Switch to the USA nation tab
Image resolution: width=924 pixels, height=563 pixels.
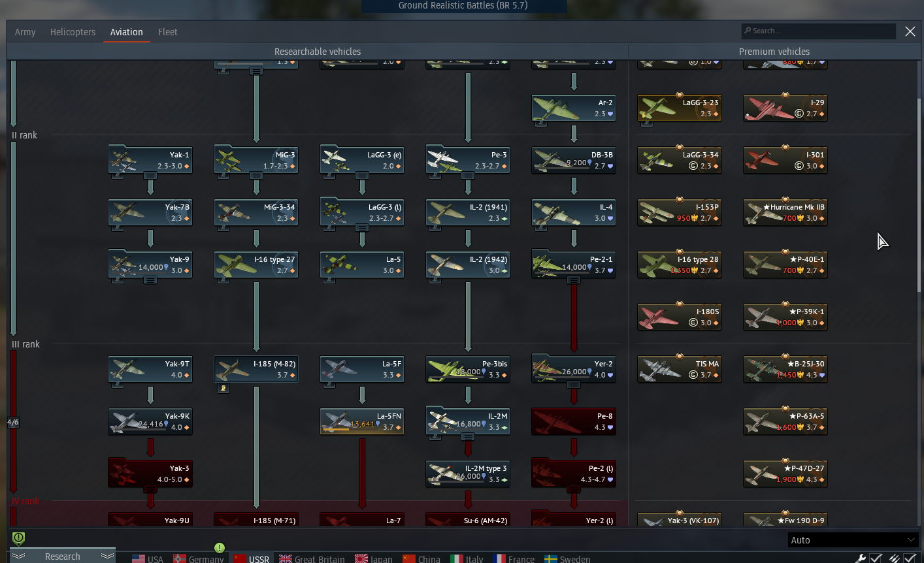coord(148,558)
